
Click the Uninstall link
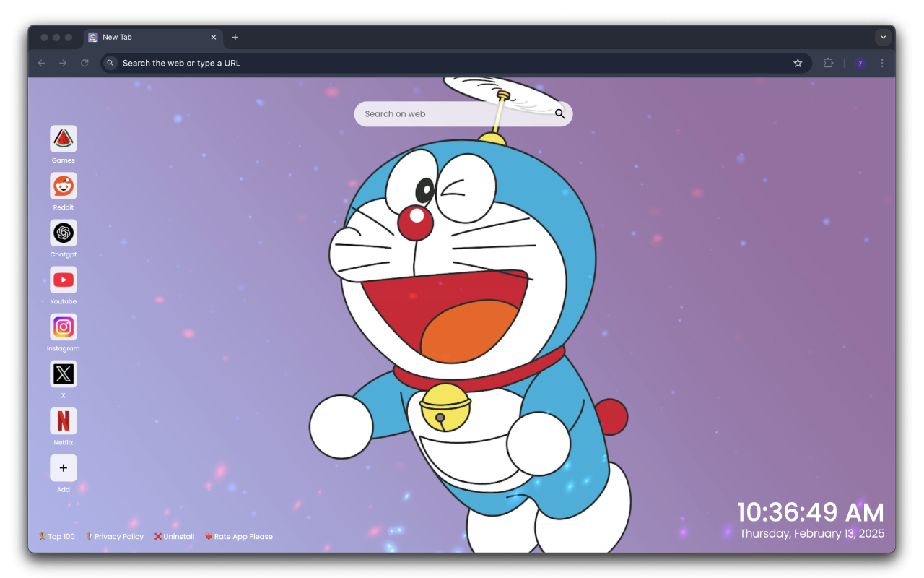point(174,536)
